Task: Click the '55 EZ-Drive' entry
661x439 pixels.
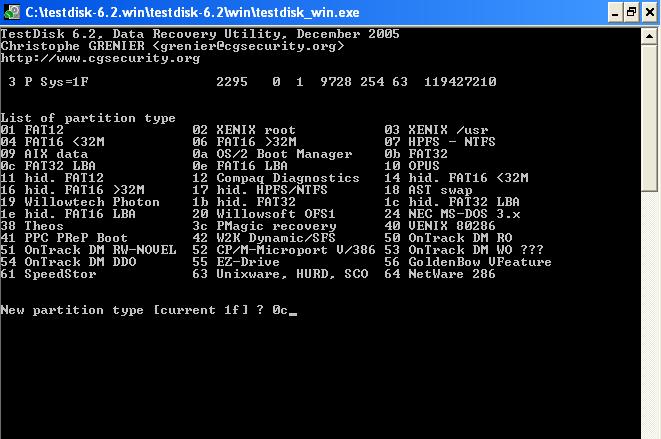Action: point(236,262)
